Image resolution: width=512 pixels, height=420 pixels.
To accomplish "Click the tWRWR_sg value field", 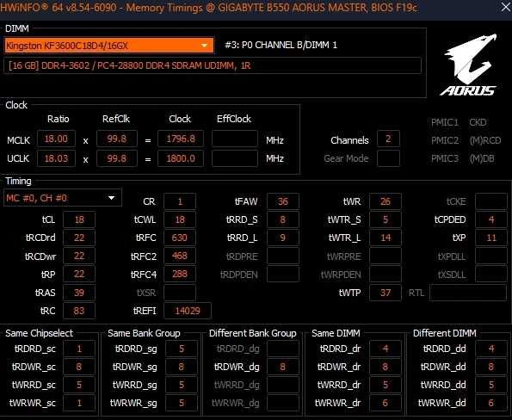I will (x=182, y=403).
